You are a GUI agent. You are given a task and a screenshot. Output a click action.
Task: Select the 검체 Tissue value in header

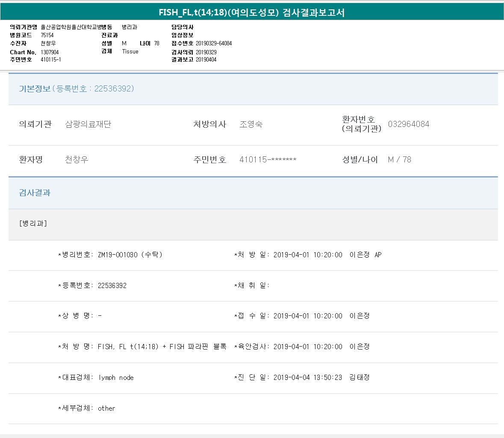130,52
